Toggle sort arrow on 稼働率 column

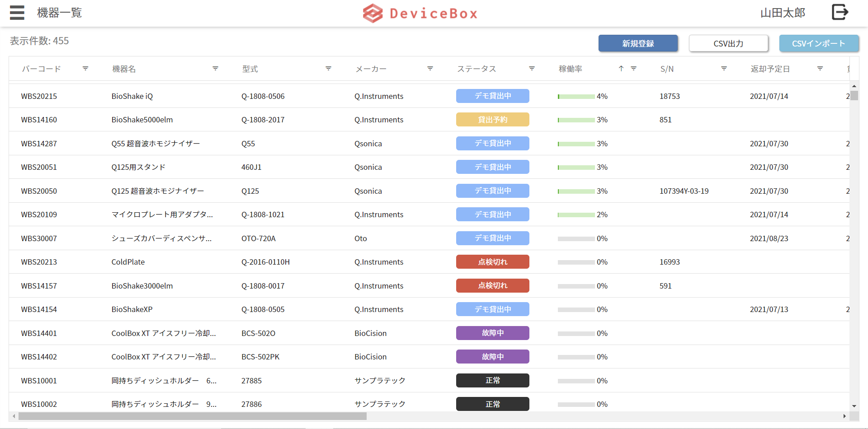pos(621,69)
